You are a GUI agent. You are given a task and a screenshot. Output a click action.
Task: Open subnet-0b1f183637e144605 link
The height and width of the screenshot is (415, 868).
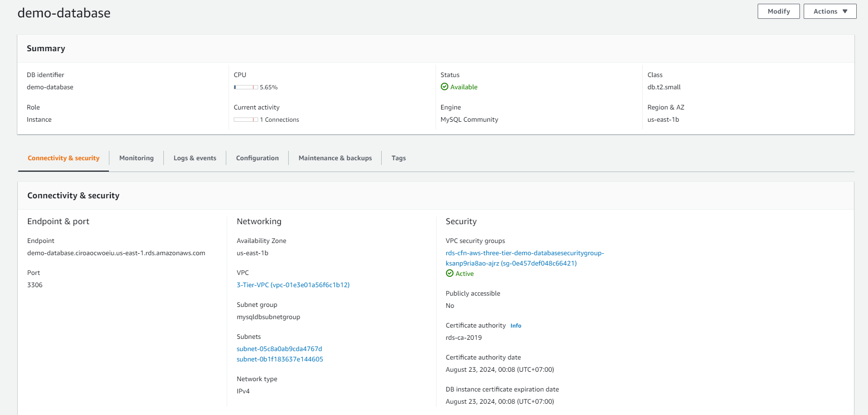(x=280, y=359)
